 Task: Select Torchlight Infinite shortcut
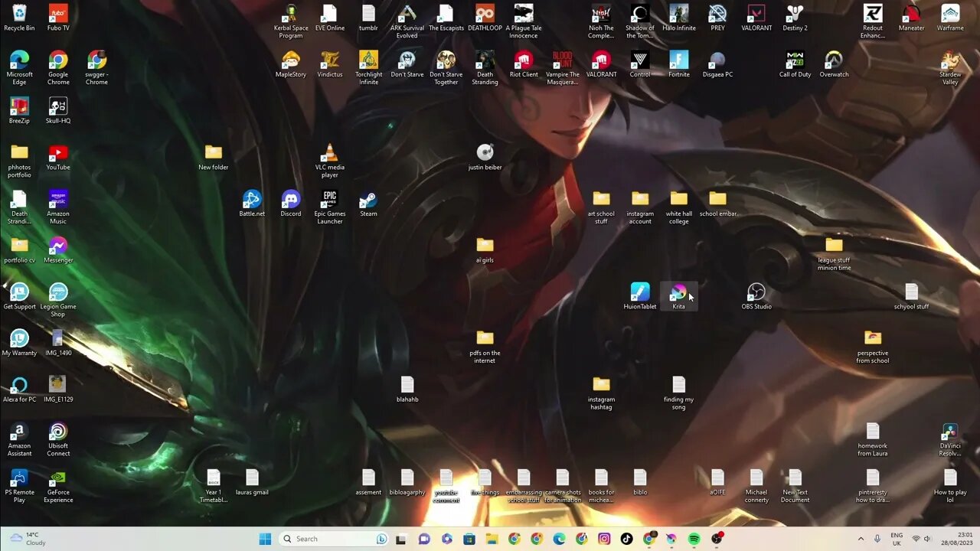click(x=368, y=68)
